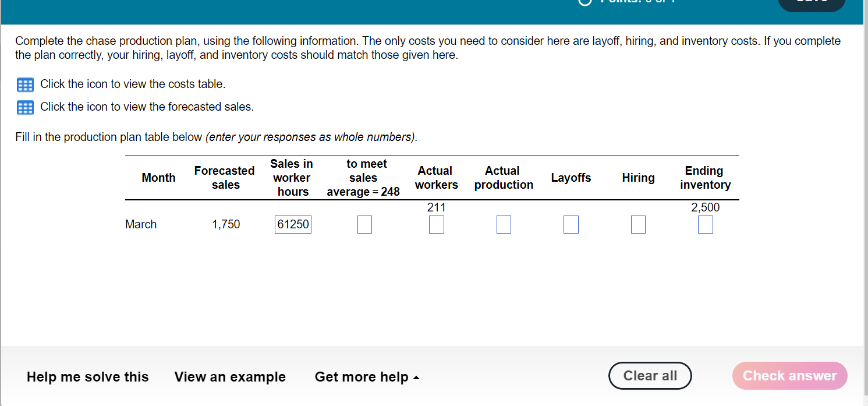The image size is (868, 406).
Task: Focus the March Layoffs input box
Action: tap(571, 224)
